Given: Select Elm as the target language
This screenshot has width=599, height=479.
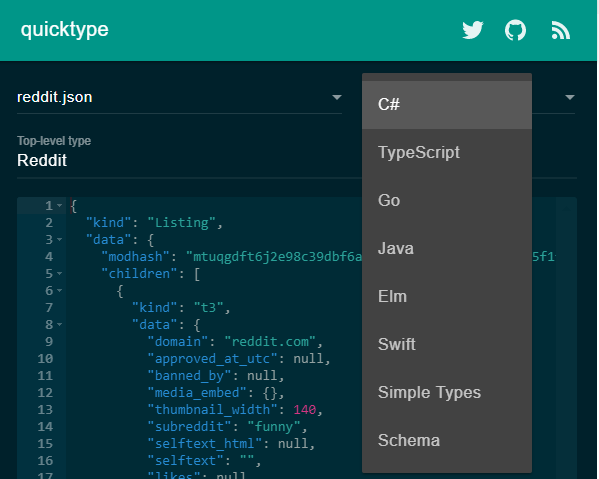Looking at the screenshot, I should [x=447, y=297].
